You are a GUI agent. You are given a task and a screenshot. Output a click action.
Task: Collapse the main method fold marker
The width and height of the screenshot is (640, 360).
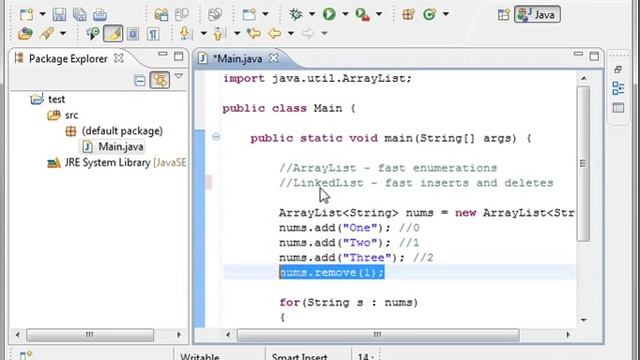216,137
